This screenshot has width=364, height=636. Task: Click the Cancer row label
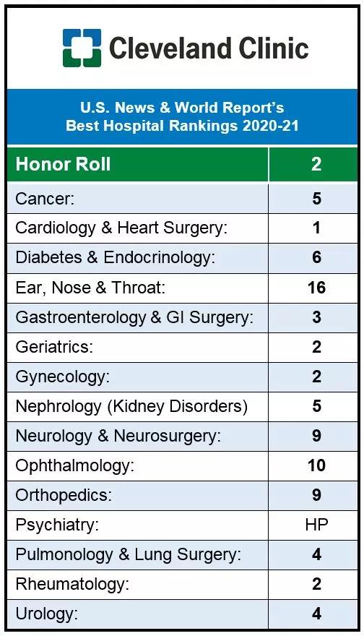tap(45, 199)
